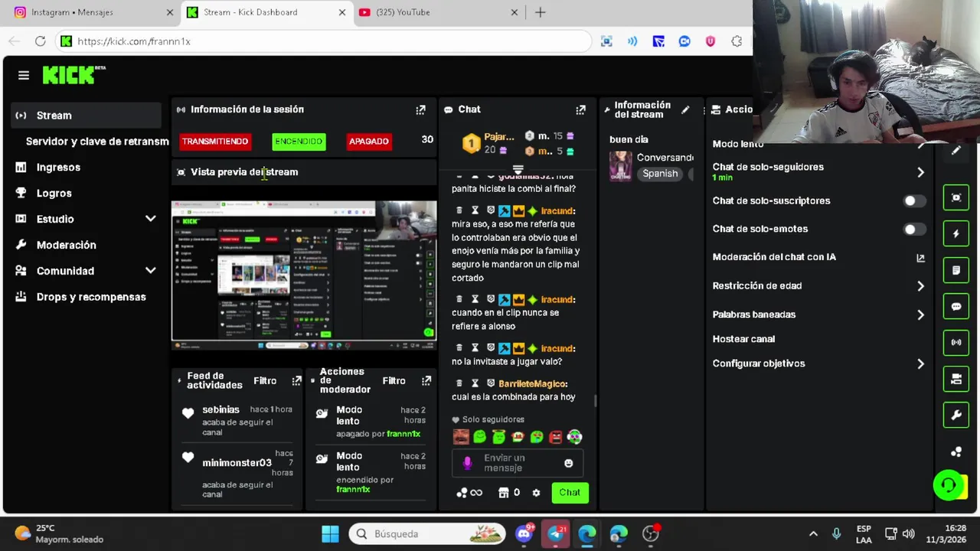Image resolution: width=980 pixels, height=551 pixels.
Task: Click the green Chat send button
Action: 570,493
